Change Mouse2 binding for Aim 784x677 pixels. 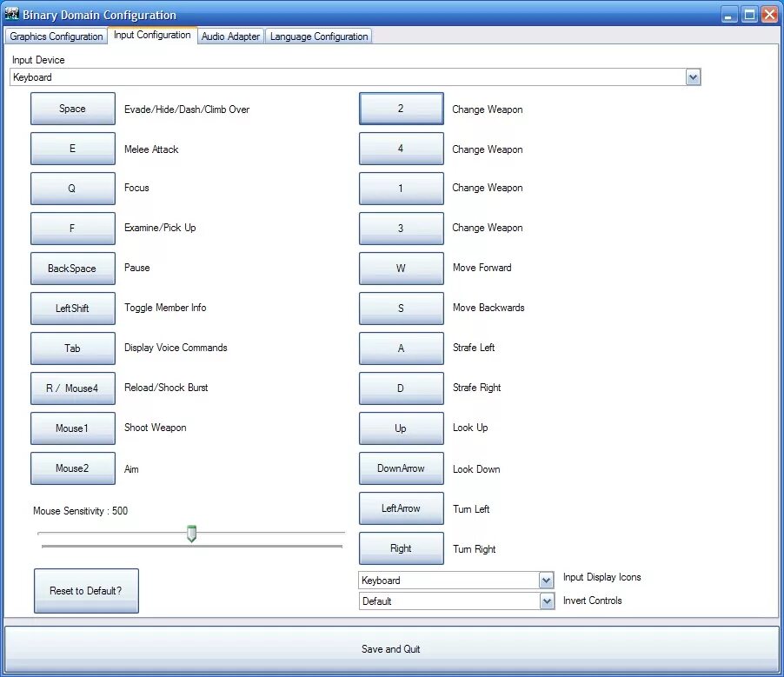72,468
